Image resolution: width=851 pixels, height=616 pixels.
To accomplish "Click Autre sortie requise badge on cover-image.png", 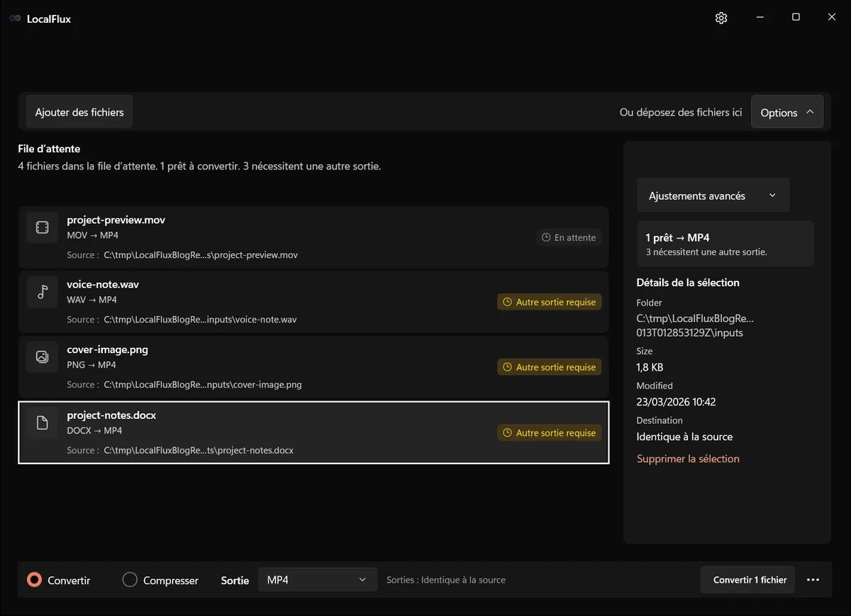I will point(550,367).
